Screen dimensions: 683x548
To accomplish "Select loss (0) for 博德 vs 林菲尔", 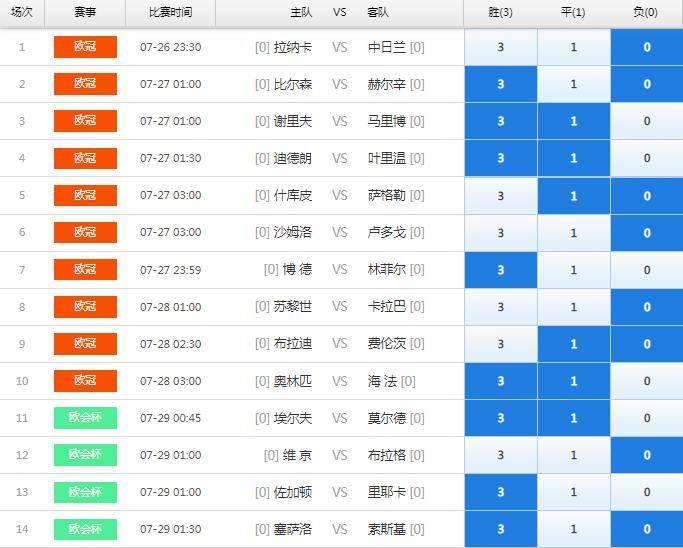I will tap(647, 270).
